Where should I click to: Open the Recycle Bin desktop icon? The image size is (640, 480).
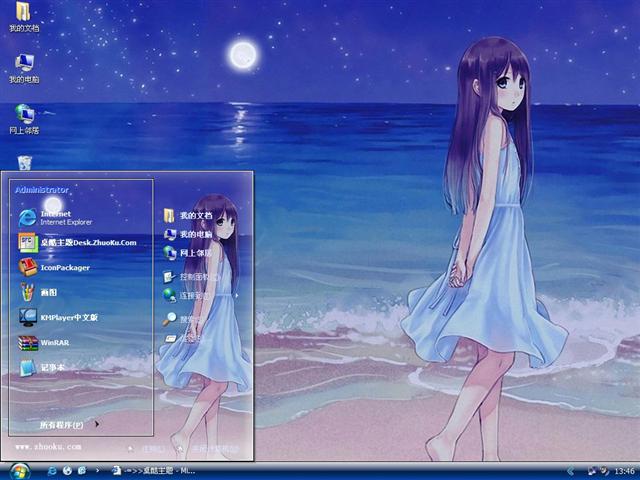pyautogui.click(x=24, y=162)
